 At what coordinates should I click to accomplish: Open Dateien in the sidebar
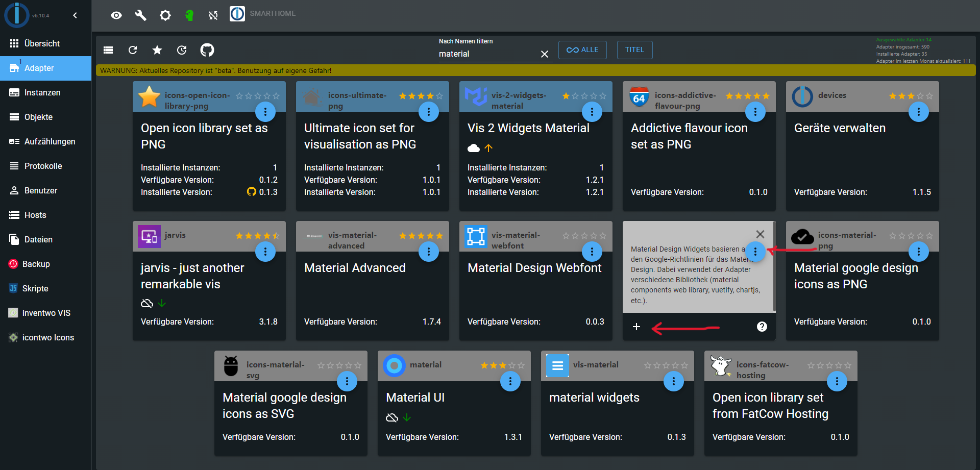point(46,239)
